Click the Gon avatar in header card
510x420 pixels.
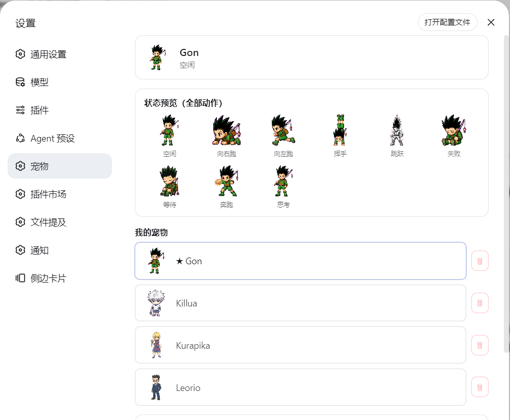pos(157,57)
